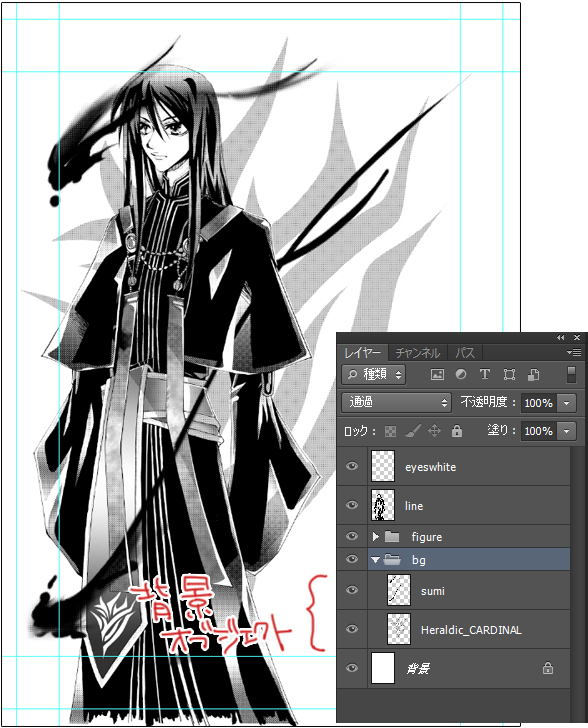Filter layers by type (T) icon
Viewport: 588px width, 728px height.
(x=484, y=374)
